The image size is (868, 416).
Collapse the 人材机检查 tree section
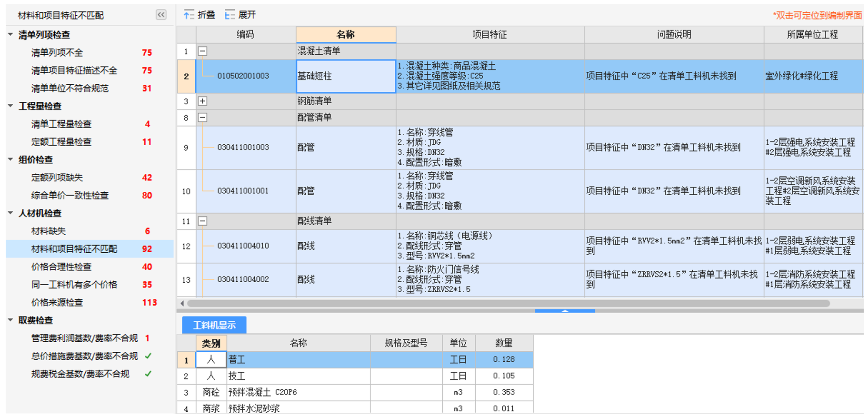[10, 213]
